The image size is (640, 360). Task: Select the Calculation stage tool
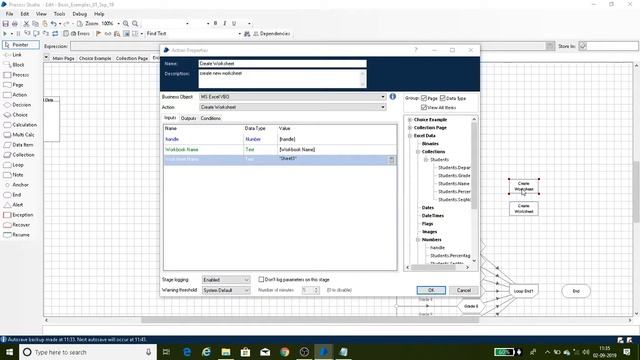[x=20, y=125]
